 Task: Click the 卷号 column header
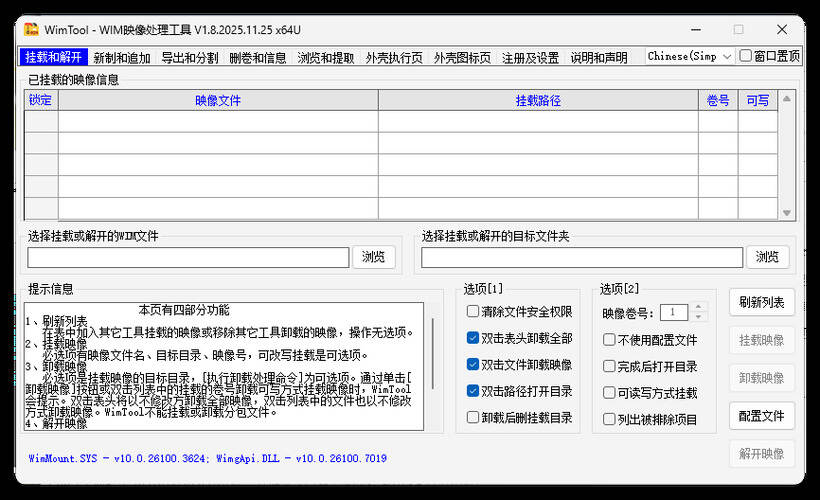tap(718, 100)
